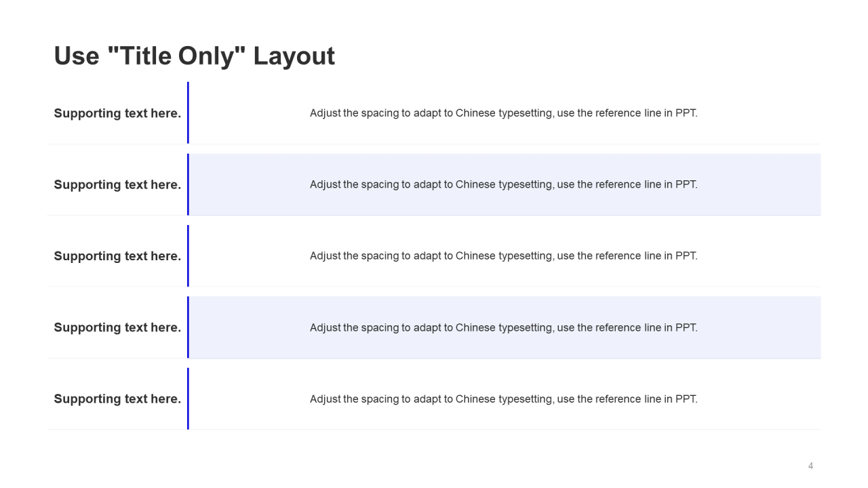Click 'Supporting text here.' in the fourth row
The height and width of the screenshot is (488, 868).
[x=117, y=327]
